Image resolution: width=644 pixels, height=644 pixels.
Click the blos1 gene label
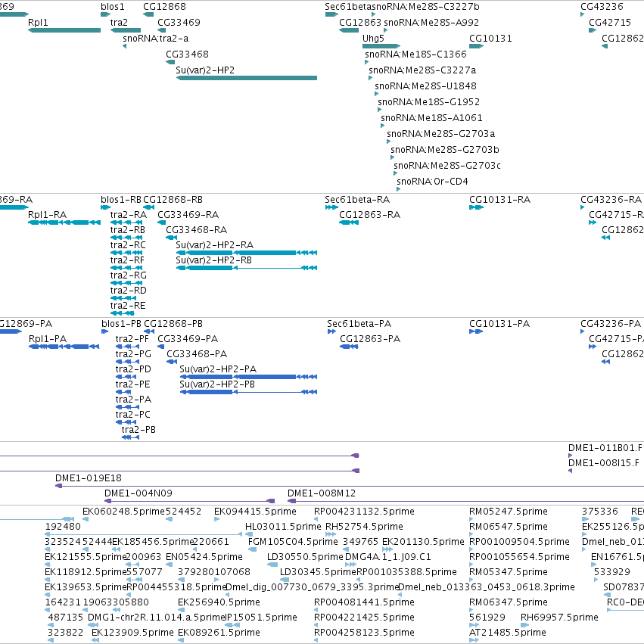coord(112,7)
